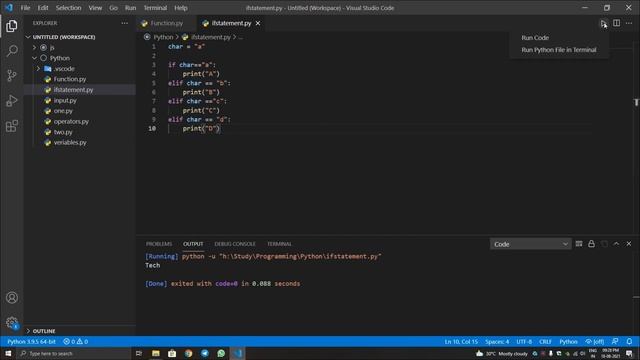Image resolution: width=640 pixels, height=360 pixels.
Task: Open the Explorer view in activity bar
Action: (x=12, y=26)
